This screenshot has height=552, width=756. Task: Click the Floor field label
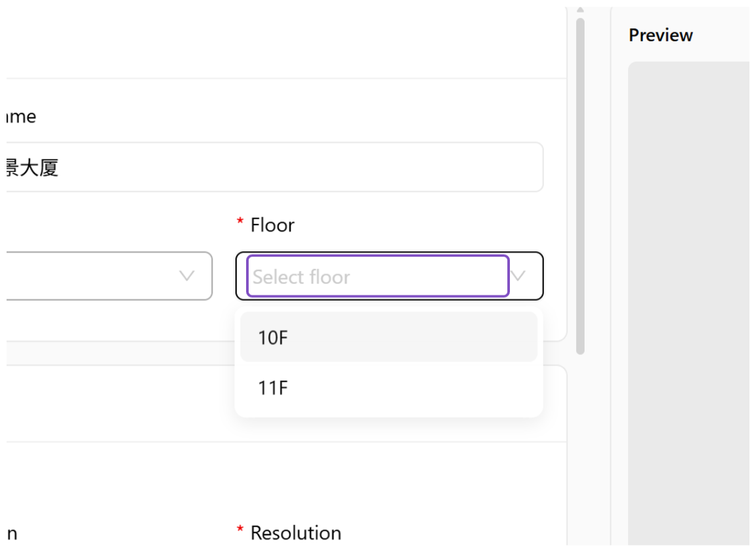272,225
